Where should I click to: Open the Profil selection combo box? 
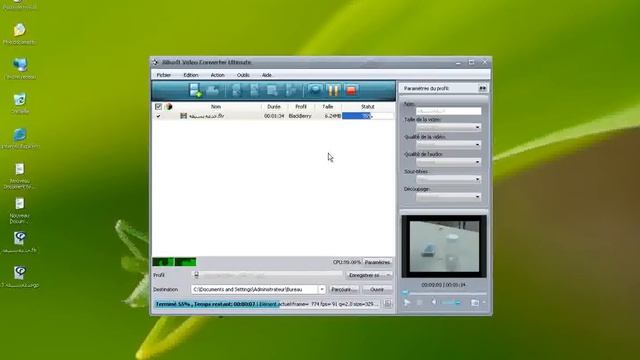[267, 275]
